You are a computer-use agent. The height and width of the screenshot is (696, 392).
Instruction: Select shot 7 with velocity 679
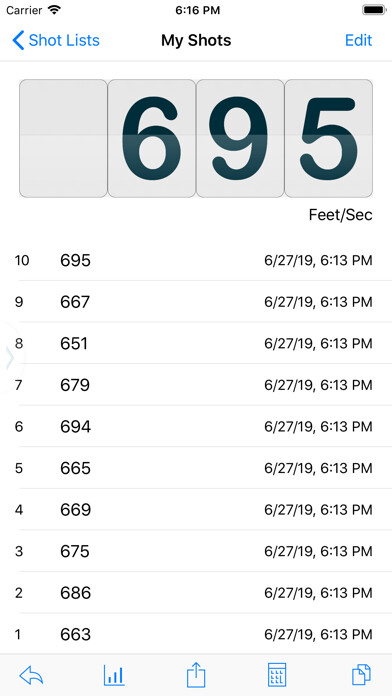pyautogui.click(x=196, y=385)
